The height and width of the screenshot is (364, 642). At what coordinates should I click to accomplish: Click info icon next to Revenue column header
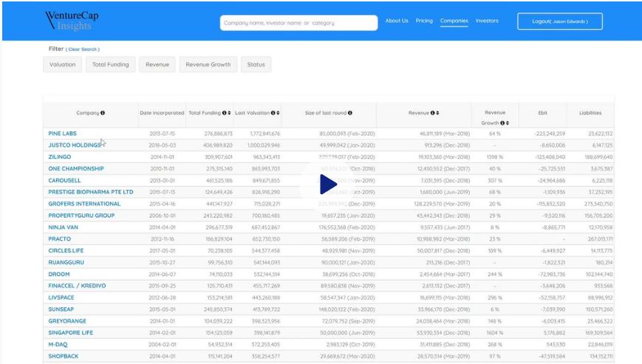click(433, 113)
